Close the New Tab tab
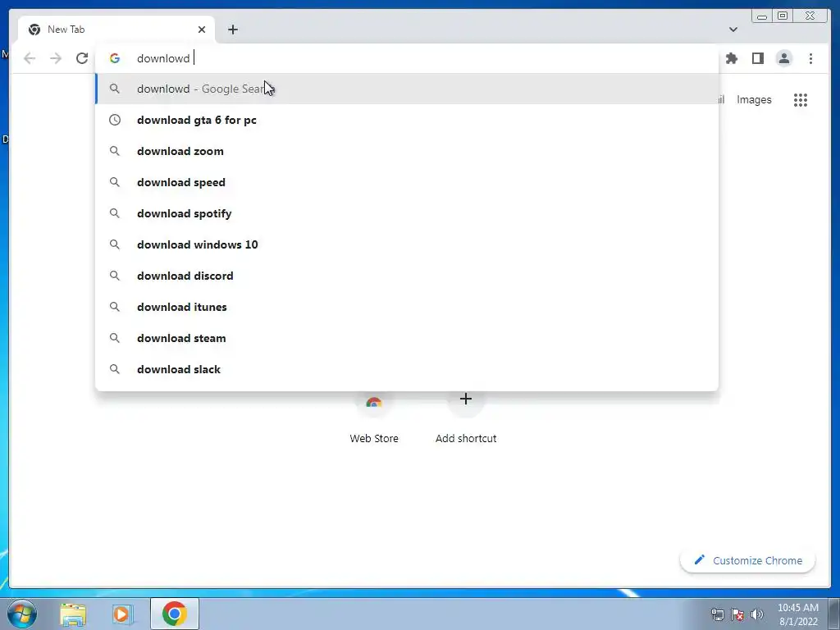Screen dimensions: 840x630 pyautogui.click(x=202, y=30)
